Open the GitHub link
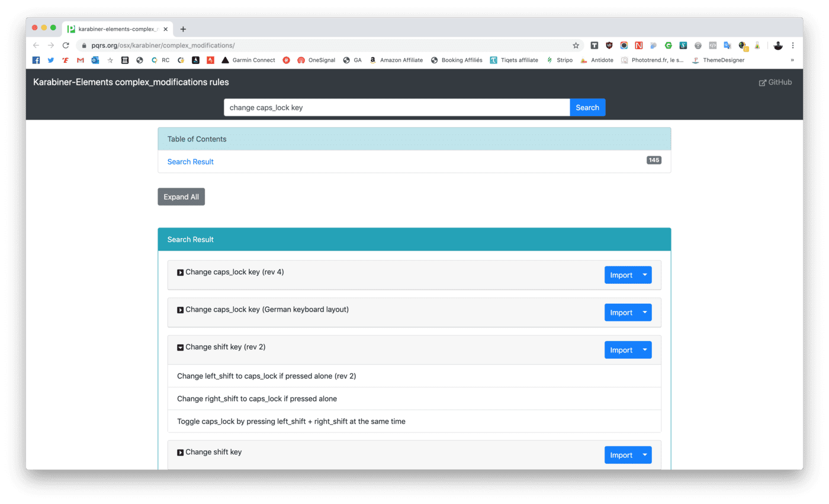The image size is (829, 504). tap(775, 82)
